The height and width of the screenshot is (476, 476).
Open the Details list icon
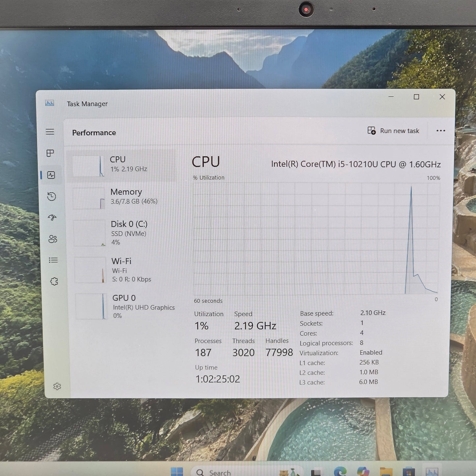[x=53, y=260]
